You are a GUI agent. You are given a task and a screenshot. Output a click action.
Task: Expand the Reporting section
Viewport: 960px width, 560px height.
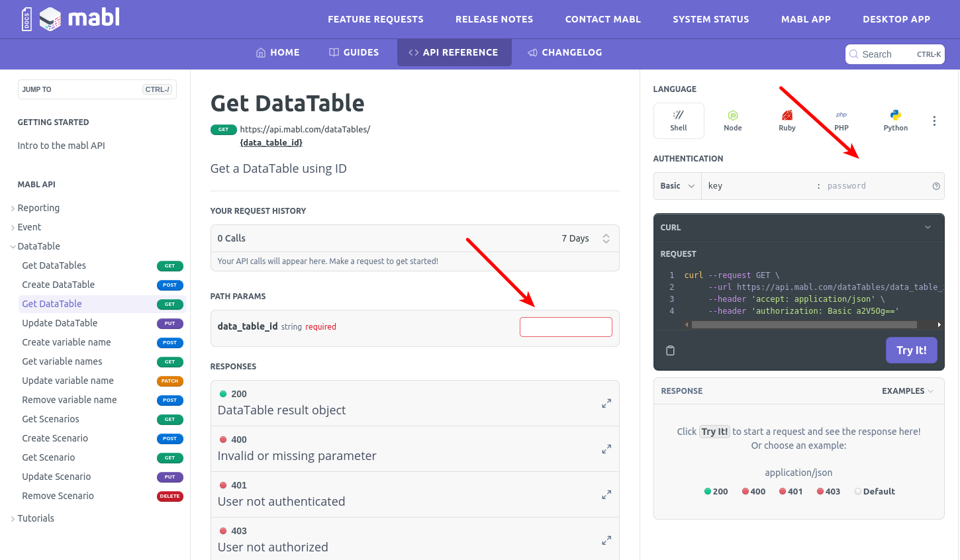tap(38, 208)
